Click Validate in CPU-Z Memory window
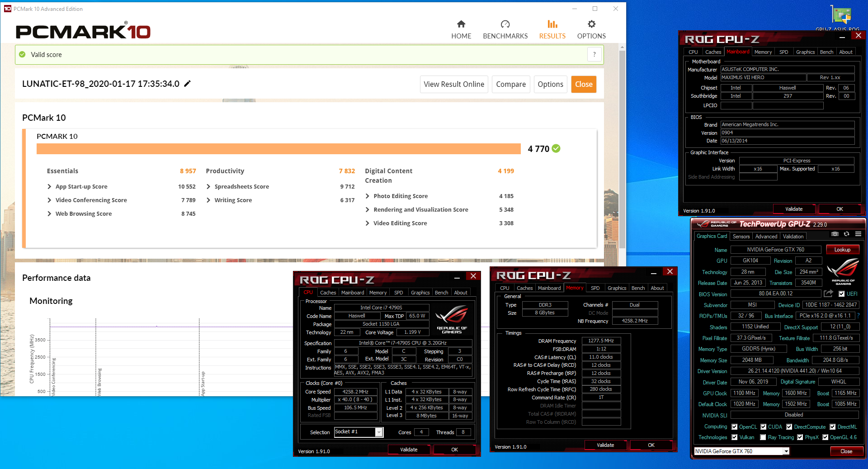Image resolution: width=868 pixels, height=469 pixels. tap(605, 445)
